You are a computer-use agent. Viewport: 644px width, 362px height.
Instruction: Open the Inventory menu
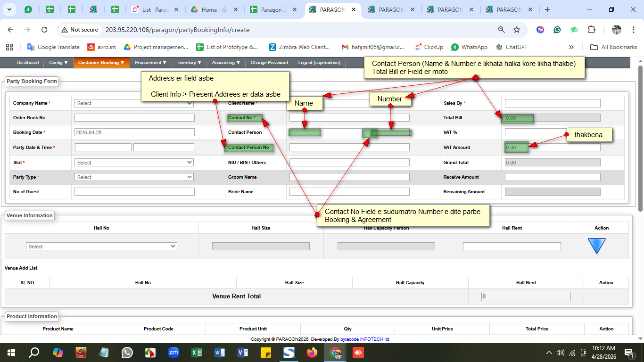click(x=190, y=63)
